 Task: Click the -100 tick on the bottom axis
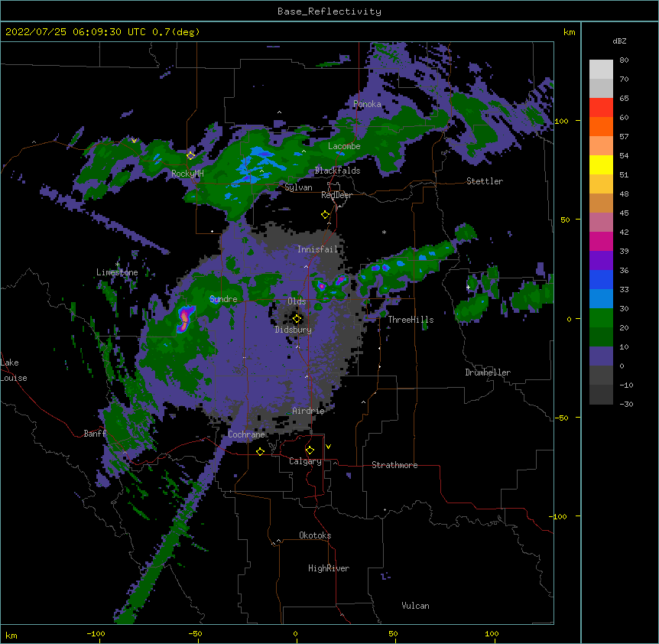(96, 633)
